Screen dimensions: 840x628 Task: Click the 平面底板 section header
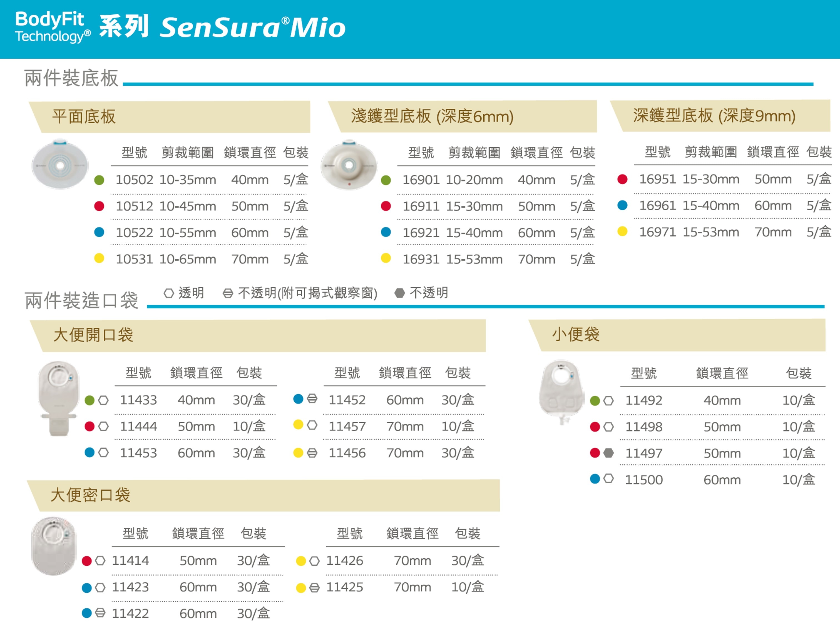point(170,116)
